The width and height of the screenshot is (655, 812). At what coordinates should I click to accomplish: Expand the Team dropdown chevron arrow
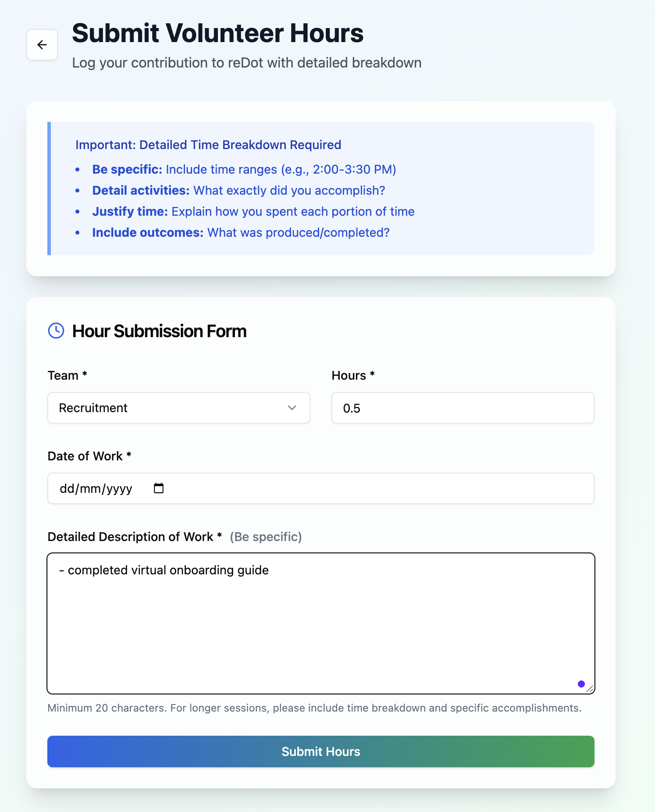pyautogui.click(x=292, y=408)
